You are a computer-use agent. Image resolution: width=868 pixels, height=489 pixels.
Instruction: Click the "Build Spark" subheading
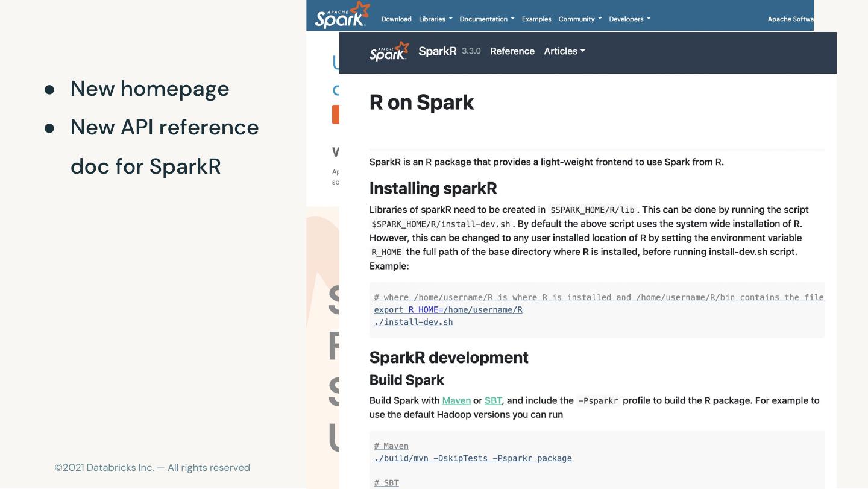click(x=406, y=380)
